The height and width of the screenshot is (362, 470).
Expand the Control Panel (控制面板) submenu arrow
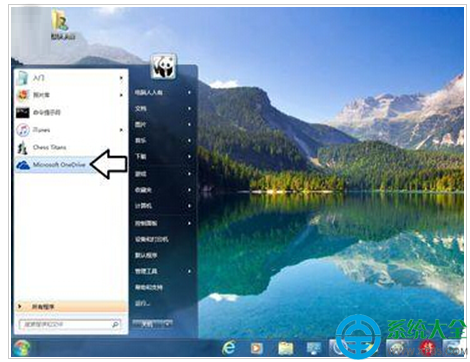(x=189, y=223)
